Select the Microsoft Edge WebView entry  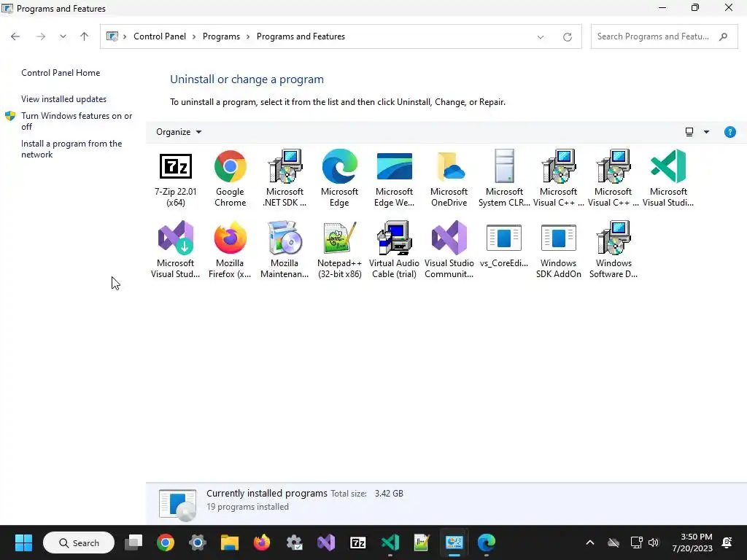click(x=394, y=179)
